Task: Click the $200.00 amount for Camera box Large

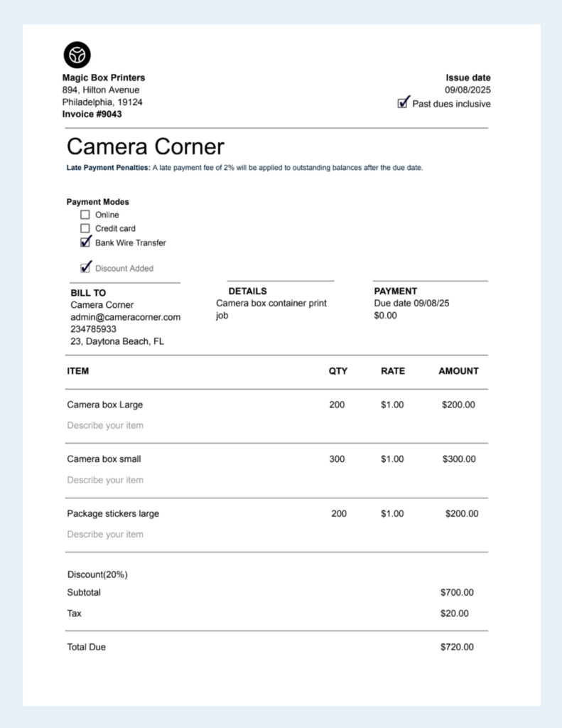Action: 458,405
